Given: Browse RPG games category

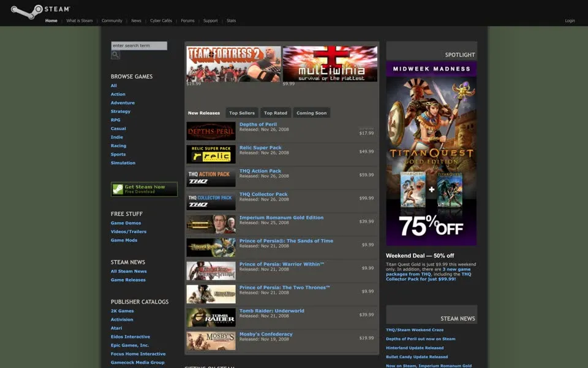Looking at the screenshot, I should pyautogui.click(x=116, y=120).
